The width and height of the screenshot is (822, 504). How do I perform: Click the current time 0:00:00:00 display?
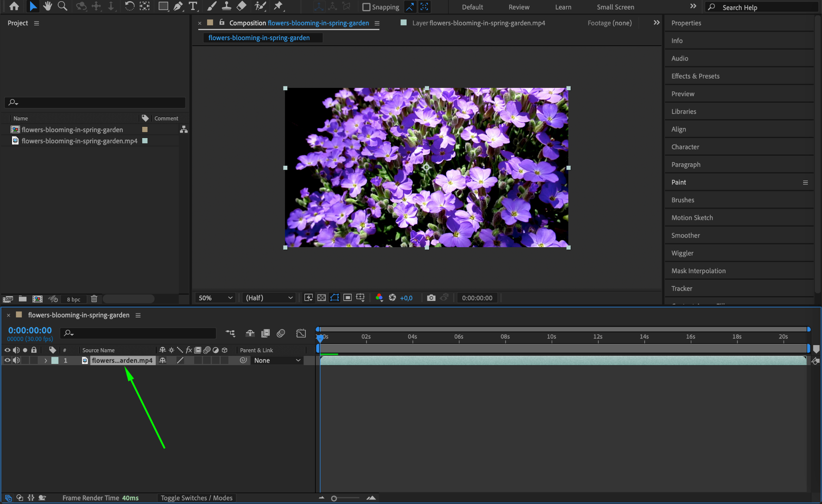(x=30, y=330)
